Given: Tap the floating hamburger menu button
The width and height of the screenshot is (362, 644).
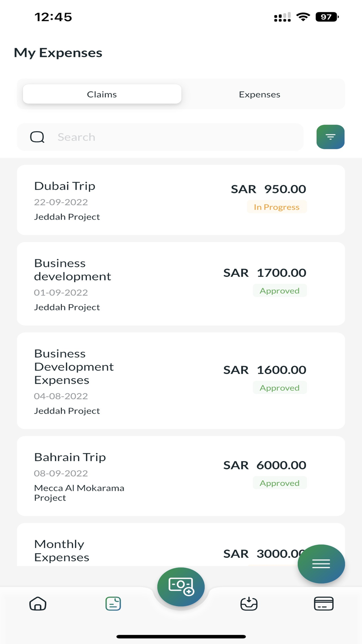Looking at the screenshot, I should pyautogui.click(x=321, y=564).
